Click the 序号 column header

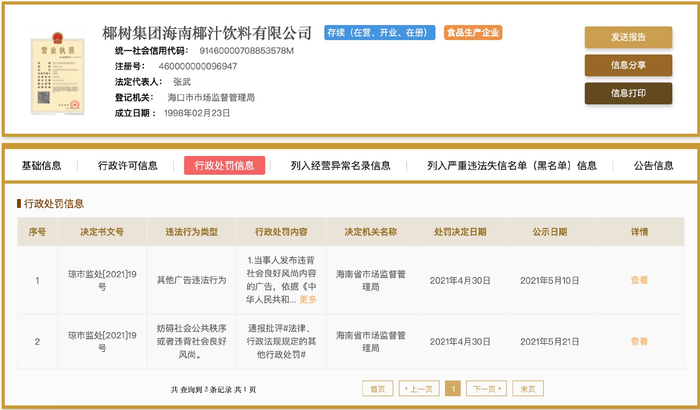point(37,232)
